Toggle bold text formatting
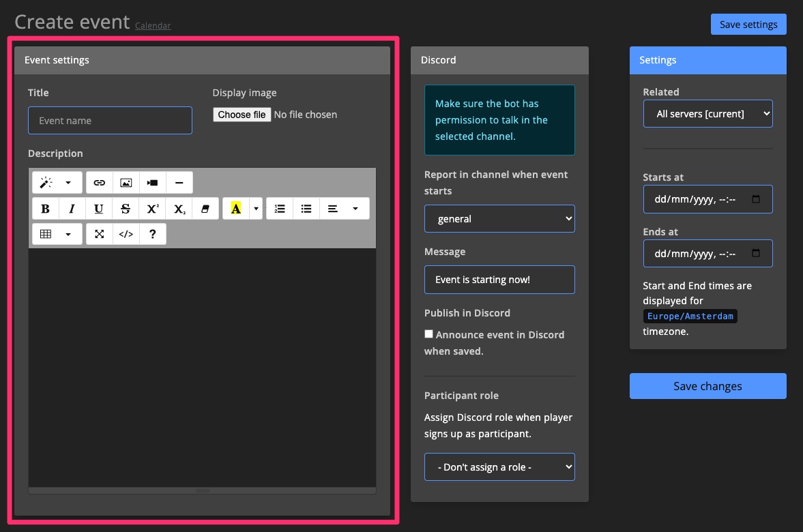This screenshot has width=803, height=532. (45, 208)
